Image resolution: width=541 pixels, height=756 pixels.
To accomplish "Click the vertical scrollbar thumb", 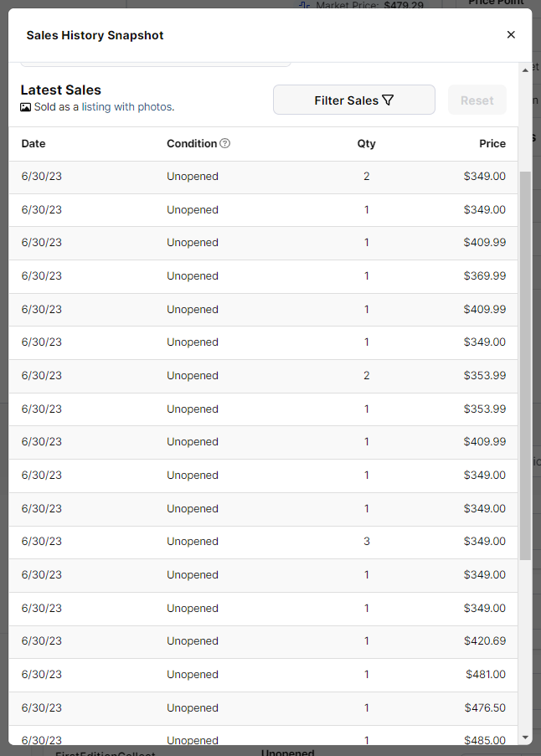I will [x=525, y=366].
